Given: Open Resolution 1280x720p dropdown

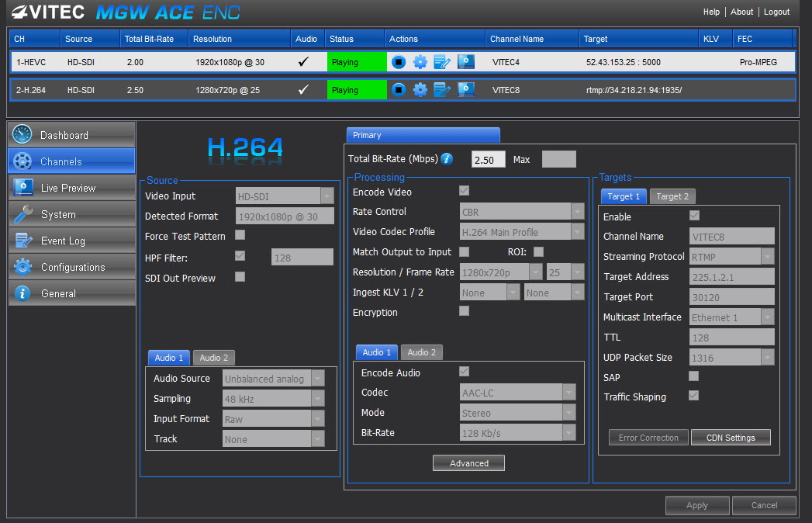Looking at the screenshot, I should (x=501, y=272).
